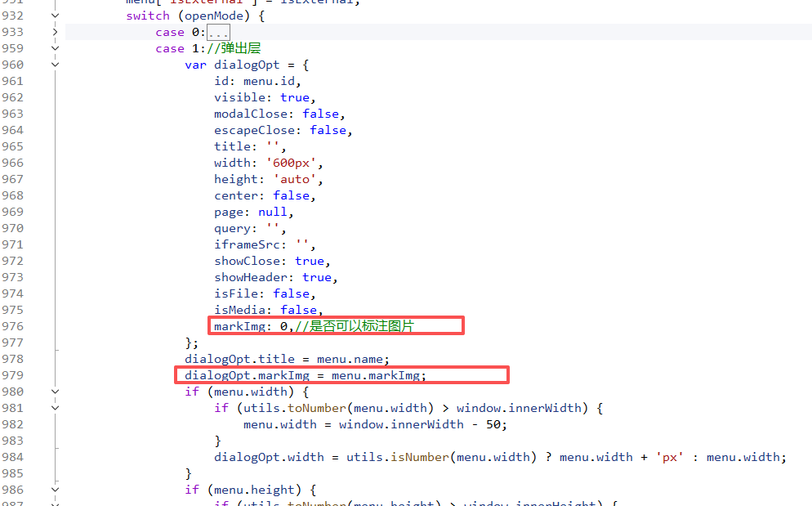Fold the var dialogOpt object at line 960

(55, 65)
